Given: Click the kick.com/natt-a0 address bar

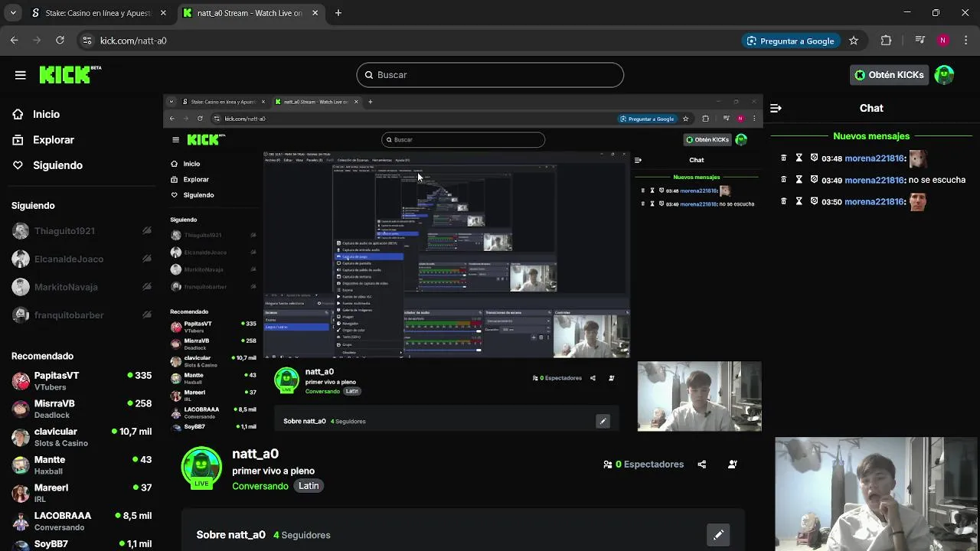Looking at the screenshot, I should pos(413,41).
